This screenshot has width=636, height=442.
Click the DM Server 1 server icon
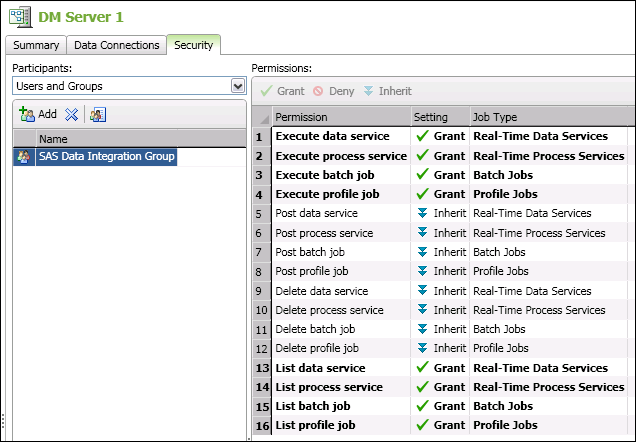(x=18, y=17)
